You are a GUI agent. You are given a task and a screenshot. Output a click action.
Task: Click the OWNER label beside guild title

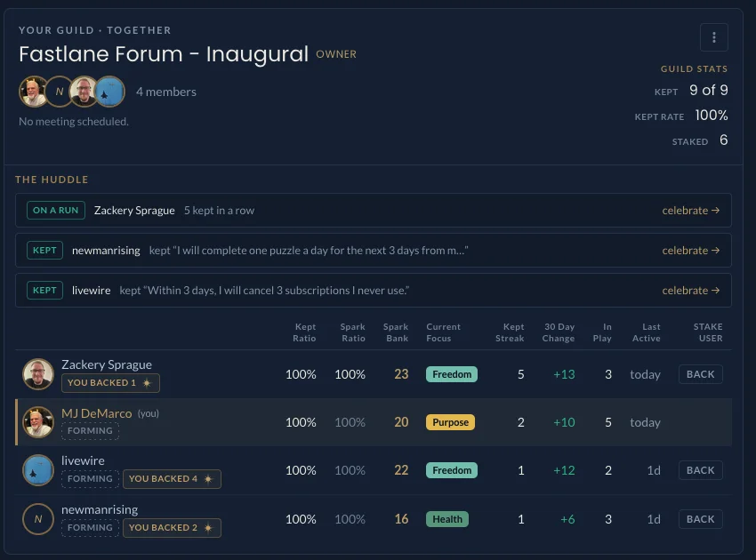coord(336,54)
